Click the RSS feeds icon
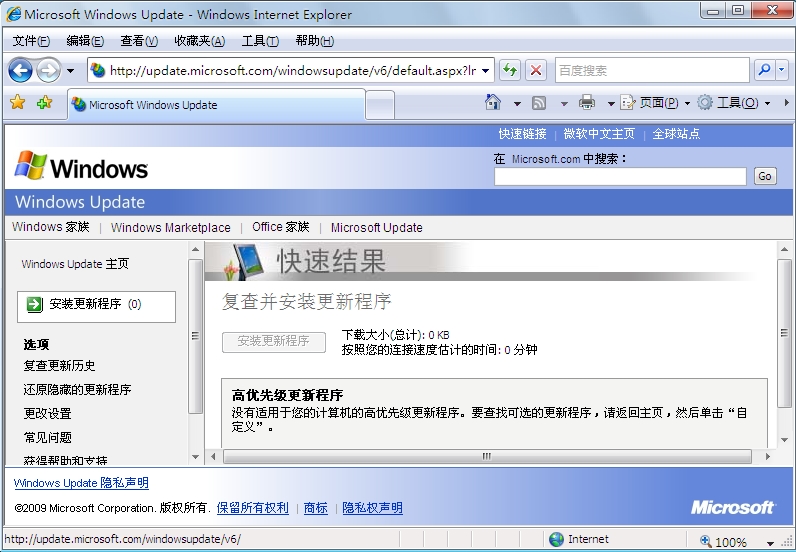 coord(539,103)
